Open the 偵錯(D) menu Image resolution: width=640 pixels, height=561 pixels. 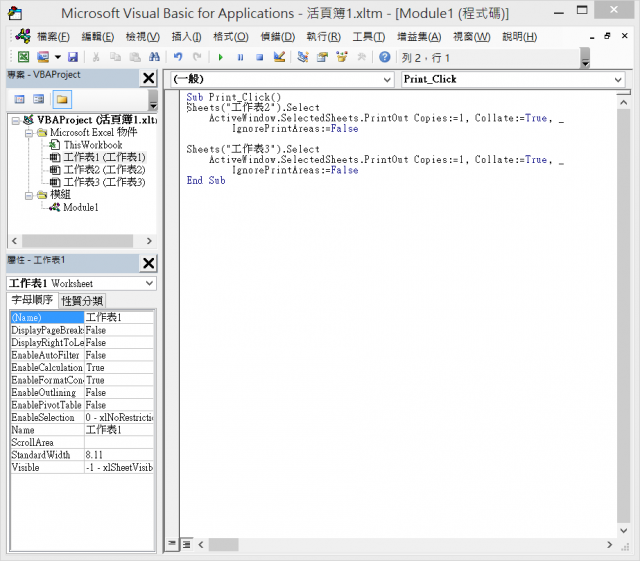click(278, 37)
